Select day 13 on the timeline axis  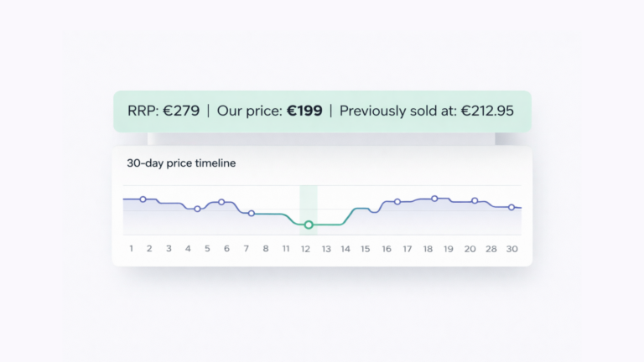coord(325,249)
